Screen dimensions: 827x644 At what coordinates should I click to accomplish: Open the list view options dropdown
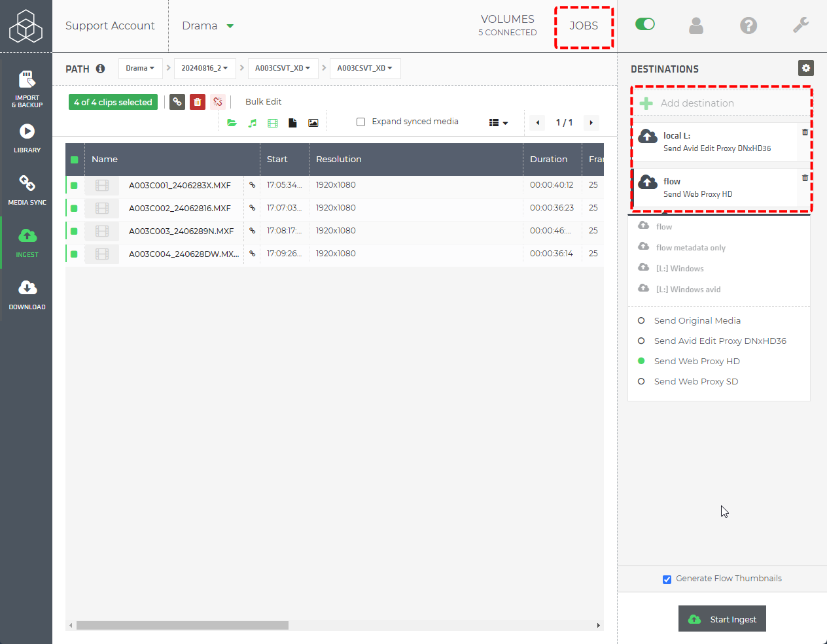[498, 122]
